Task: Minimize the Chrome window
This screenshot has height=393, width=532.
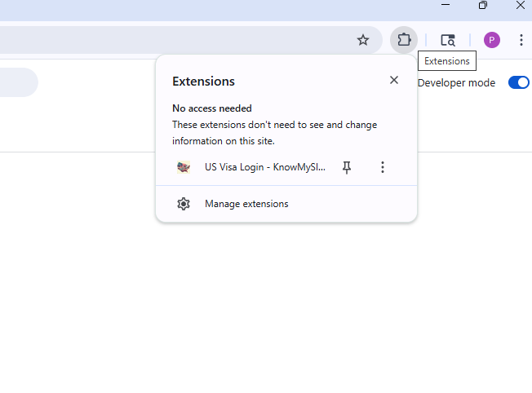Action: [446, 5]
